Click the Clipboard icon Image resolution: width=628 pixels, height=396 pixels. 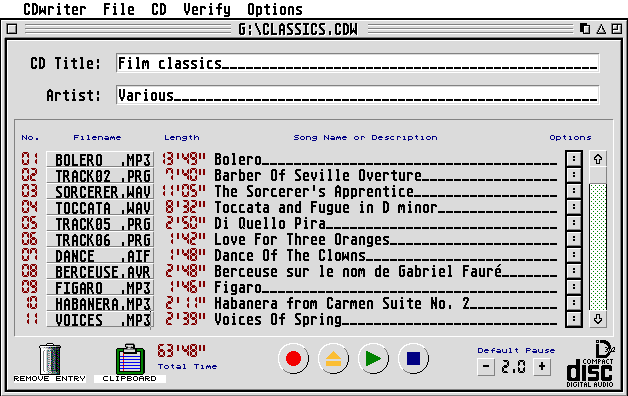point(130,359)
